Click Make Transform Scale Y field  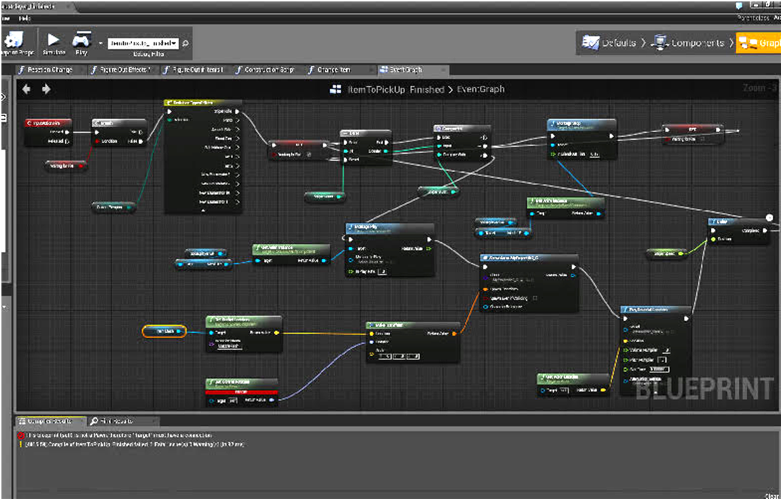click(398, 356)
